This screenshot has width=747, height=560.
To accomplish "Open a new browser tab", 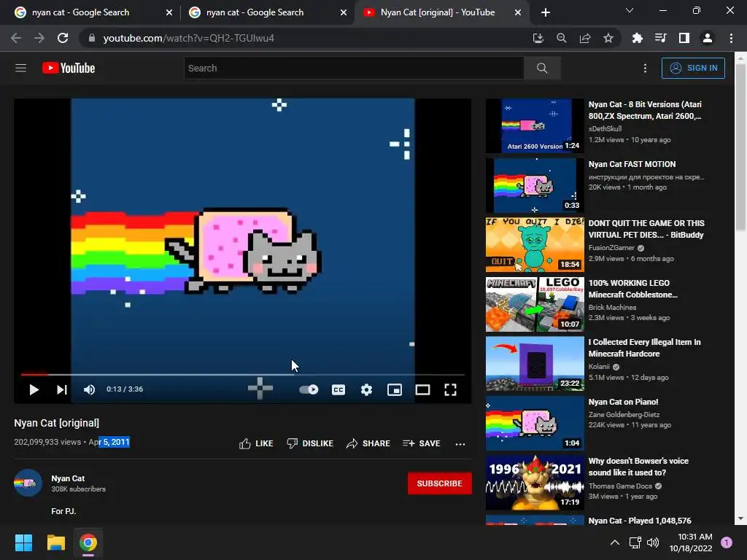I will (x=546, y=12).
